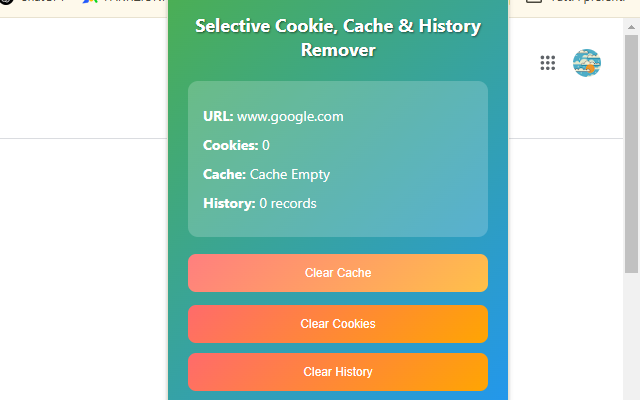The height and width of the screenshot is (400, 640).
Task: Click the bold 'History:' label
Action: (229, 203)
